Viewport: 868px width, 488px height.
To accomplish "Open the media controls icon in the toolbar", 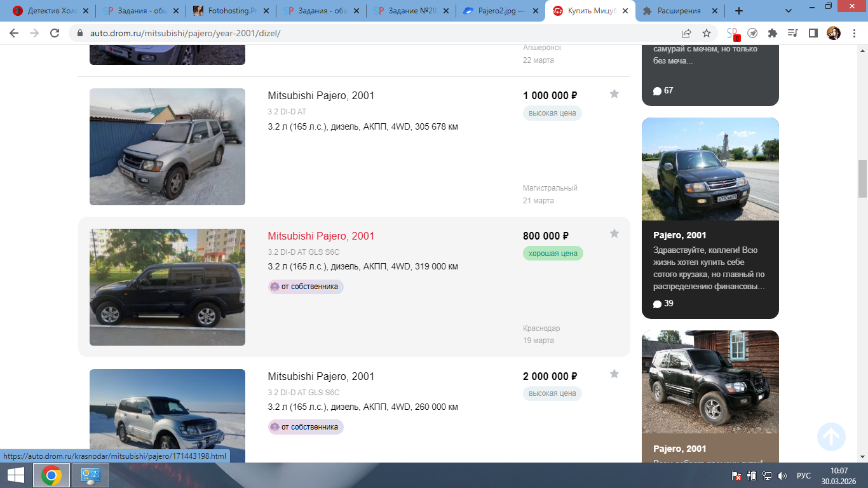I will click(792, 33).
